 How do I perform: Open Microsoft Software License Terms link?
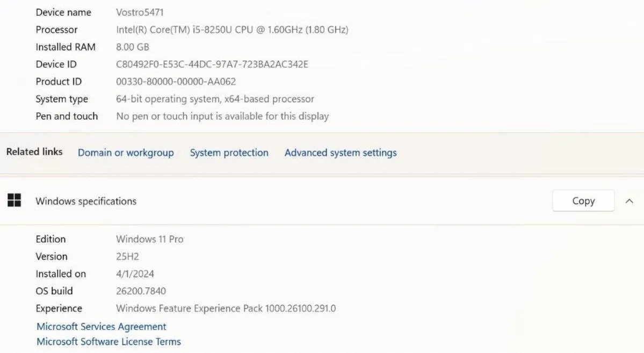click(109, 342)
